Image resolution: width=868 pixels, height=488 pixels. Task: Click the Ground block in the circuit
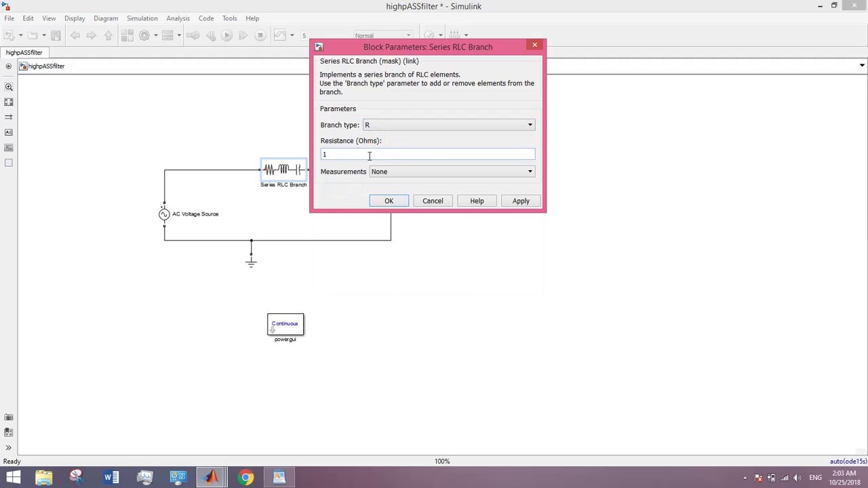[x=251, y=261]
